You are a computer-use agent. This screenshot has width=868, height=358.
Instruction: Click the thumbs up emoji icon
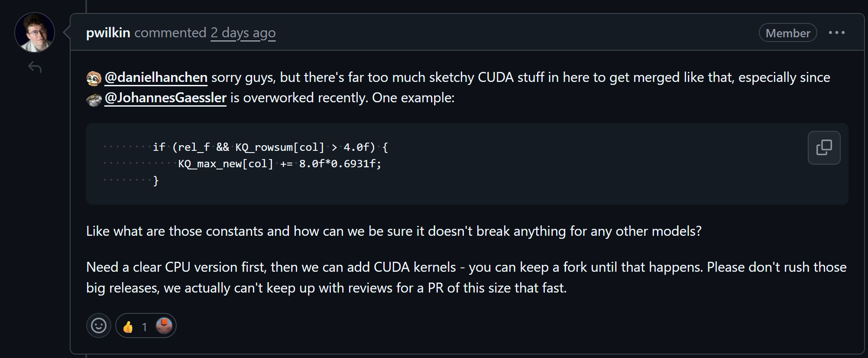click(128, 326)
